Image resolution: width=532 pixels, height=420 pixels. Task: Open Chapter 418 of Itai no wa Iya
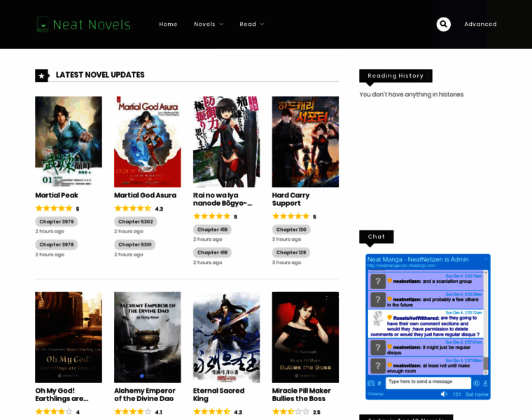[212, 253]
